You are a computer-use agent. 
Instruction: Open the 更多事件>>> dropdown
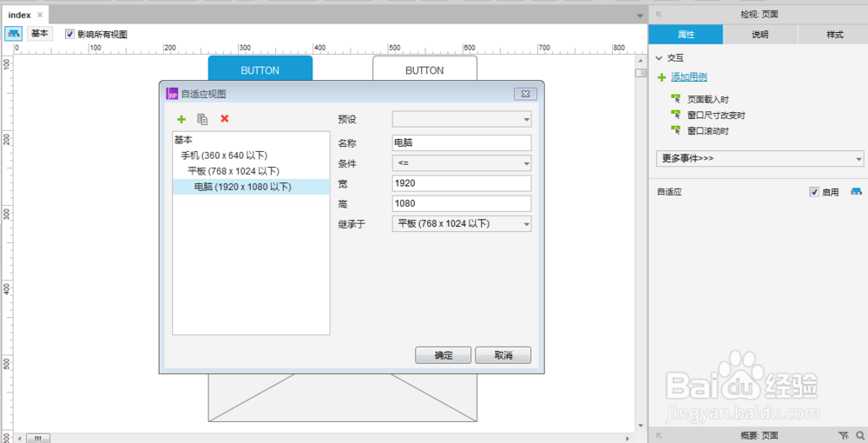[x=760, y=158]
